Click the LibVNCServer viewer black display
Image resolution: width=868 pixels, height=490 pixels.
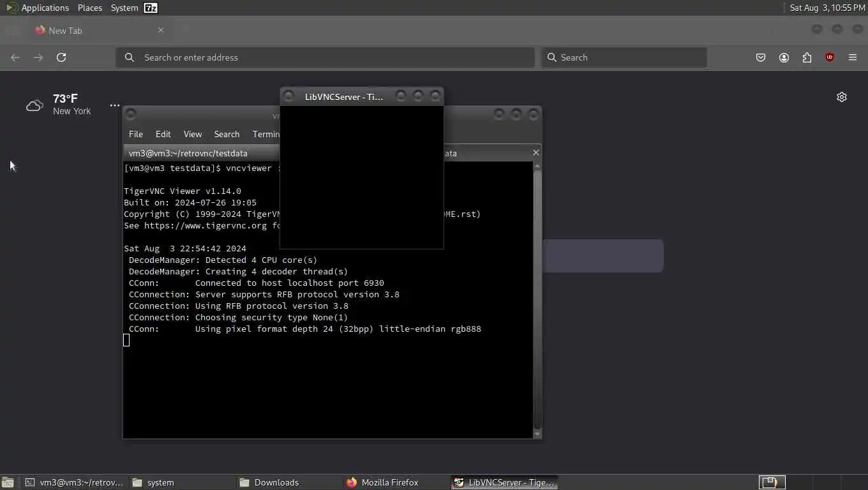point(362,177)
